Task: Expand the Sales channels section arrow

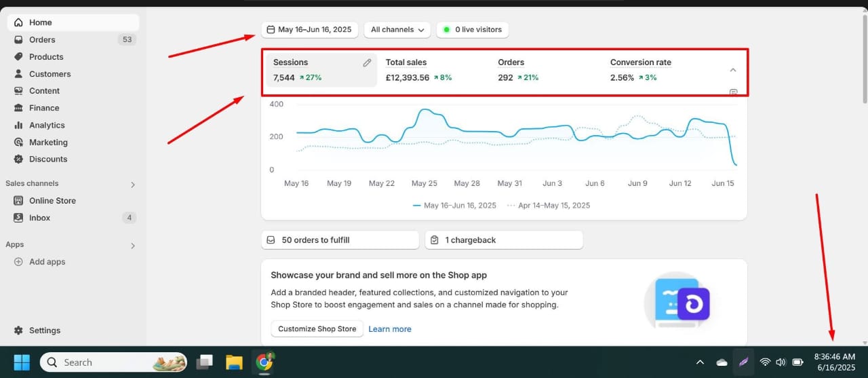Action: pyautogui.click(x=133, y=185)
